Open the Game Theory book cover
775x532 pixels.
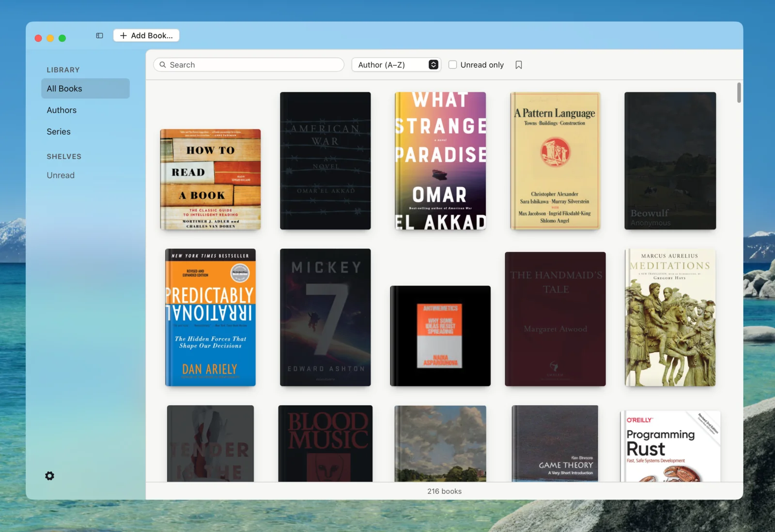[x=555, y=443]
